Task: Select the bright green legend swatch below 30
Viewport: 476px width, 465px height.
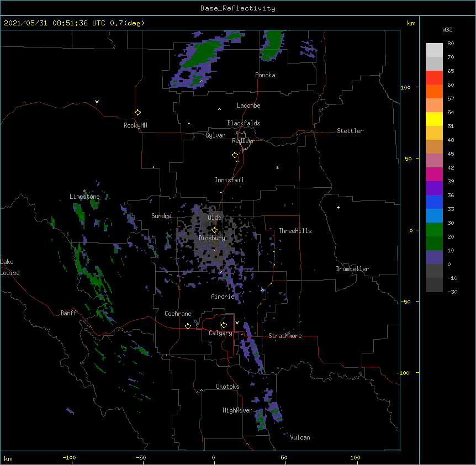Action: tap(434, 230)
